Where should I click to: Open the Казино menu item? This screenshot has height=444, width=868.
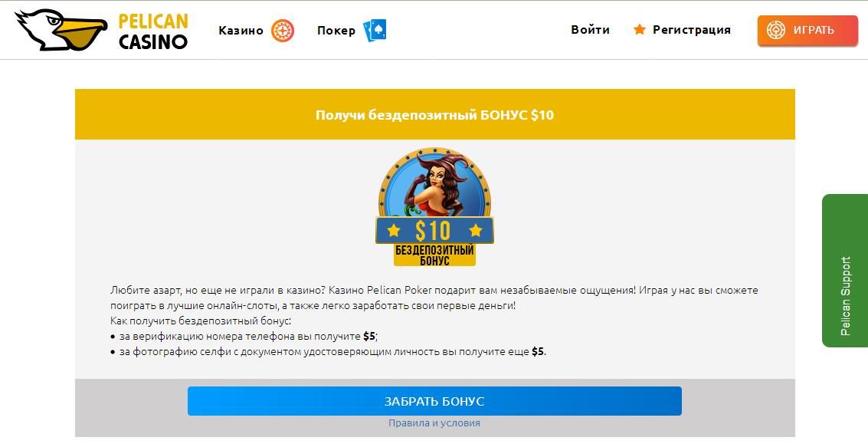[241, 31]
